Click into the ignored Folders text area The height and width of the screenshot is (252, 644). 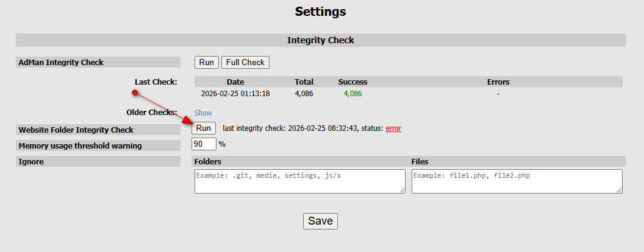coord(299,181)
